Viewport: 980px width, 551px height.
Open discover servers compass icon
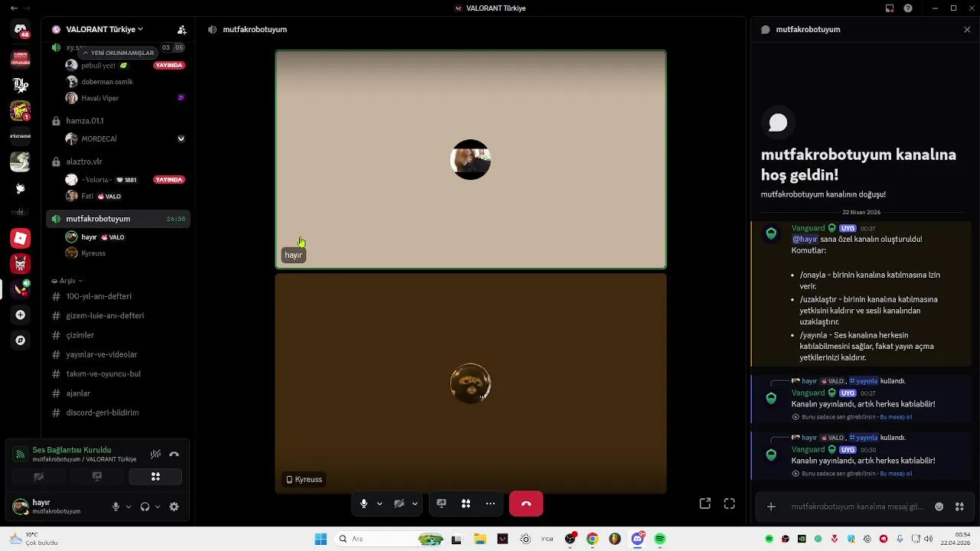click(x=21, y=341)
